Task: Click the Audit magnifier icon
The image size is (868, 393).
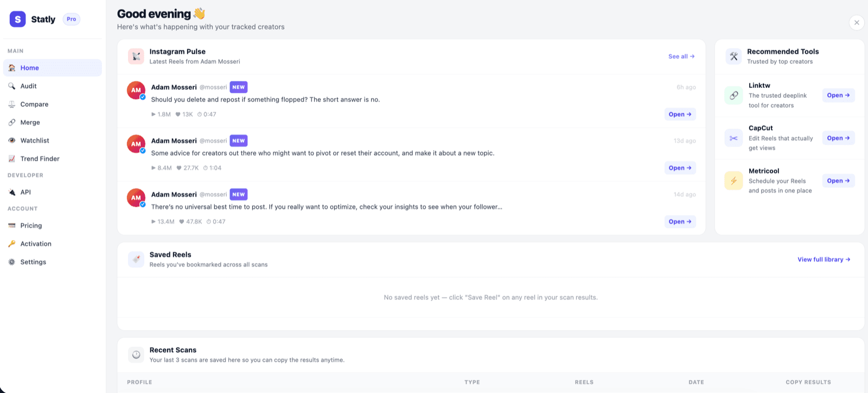Action: point(12,86)
